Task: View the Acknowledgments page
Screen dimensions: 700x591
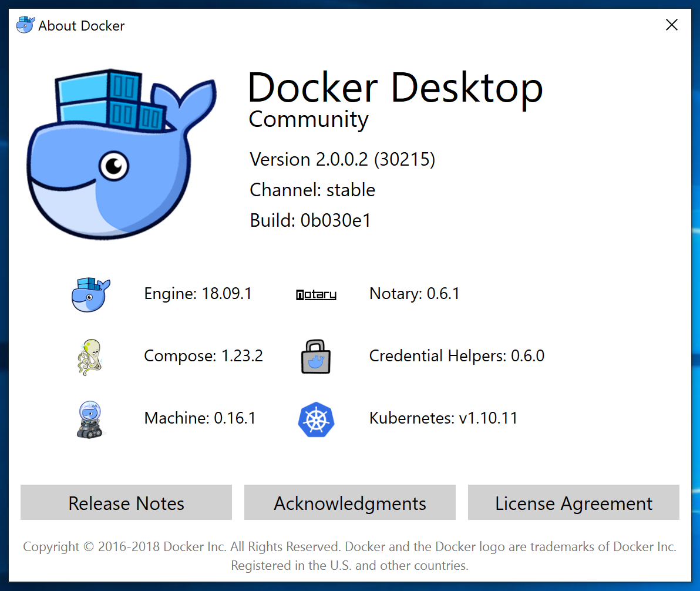Action: pyautogui.click(x=349, y=503)
